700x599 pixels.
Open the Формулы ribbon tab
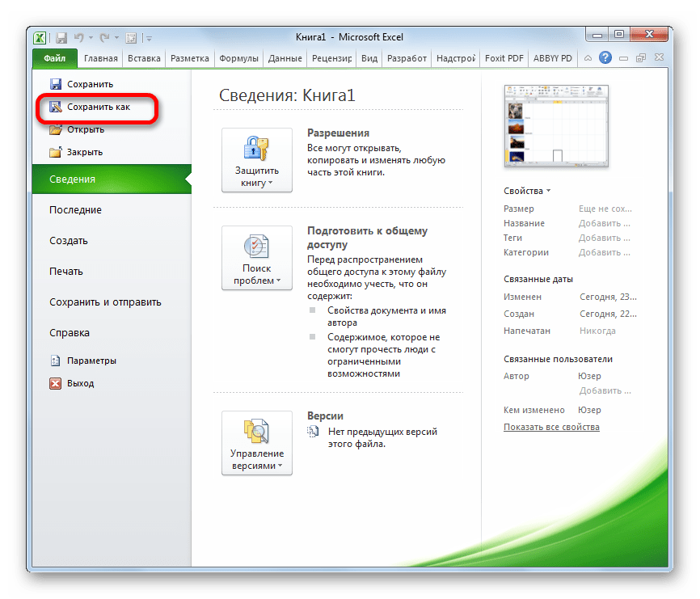pyautogui.click(x=238, y=58)
